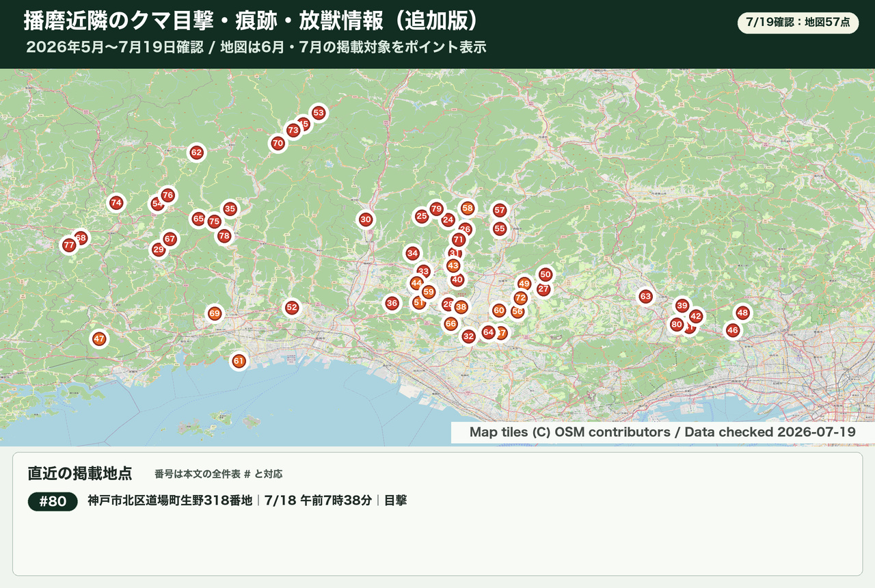Screen dimensions: 875x588
Task: Select the latest marker 80
Action: [677, 325]
